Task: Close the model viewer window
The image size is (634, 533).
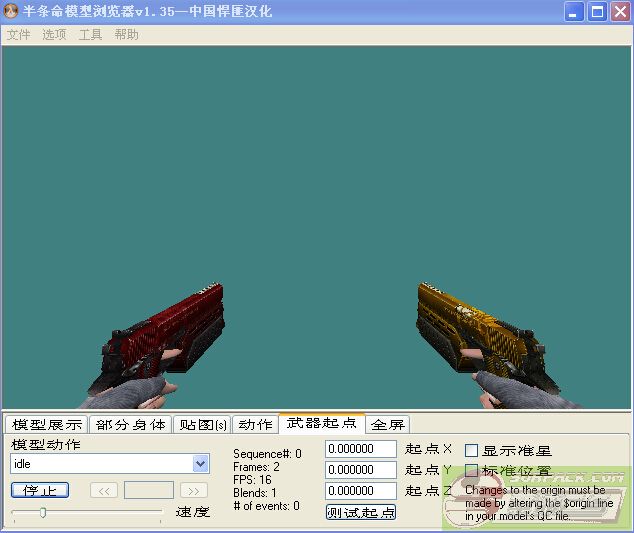Action: 620,12
